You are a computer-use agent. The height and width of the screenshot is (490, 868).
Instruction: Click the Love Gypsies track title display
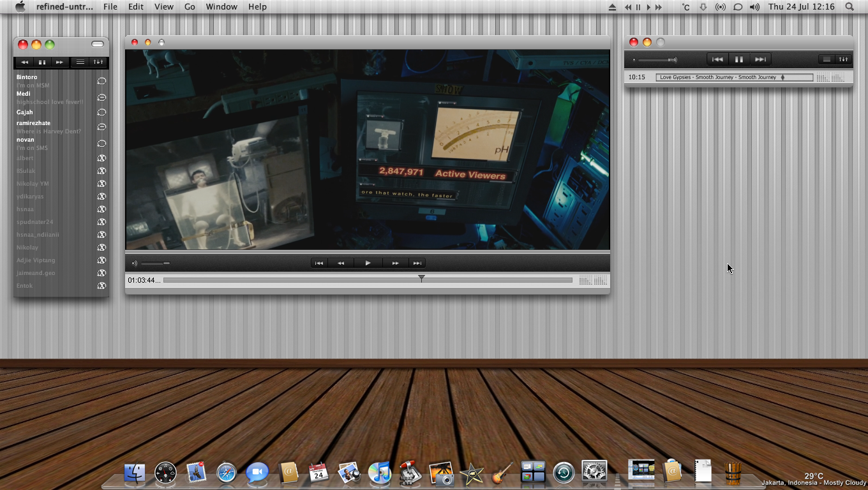[x=735, y=77]
